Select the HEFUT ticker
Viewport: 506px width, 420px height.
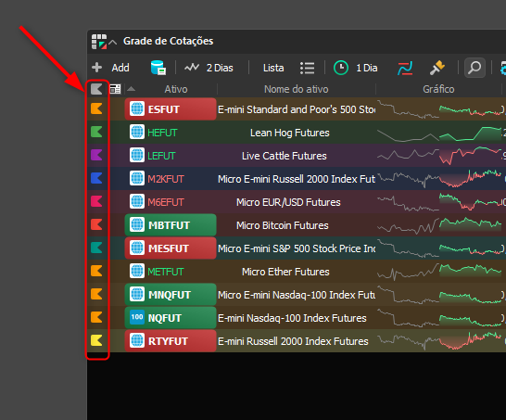click(162, 133)
